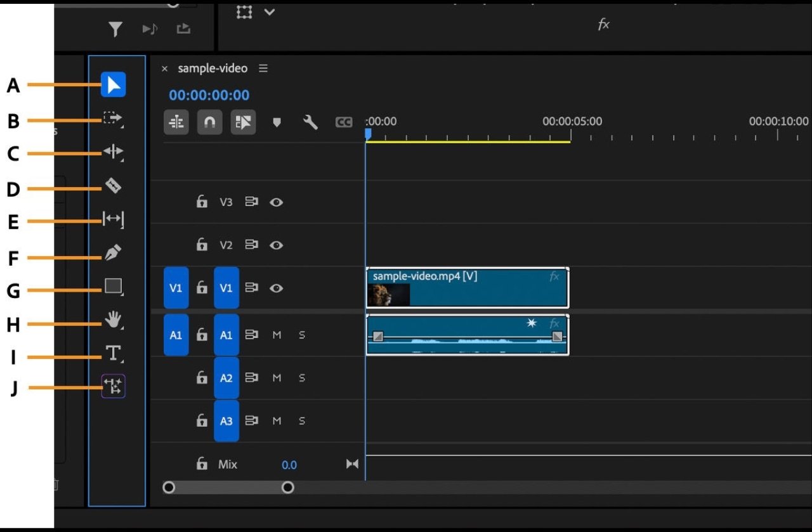Pick the Rectangle shape tool
The height and width of the screenshot is (532, 812).
(113, 287)
